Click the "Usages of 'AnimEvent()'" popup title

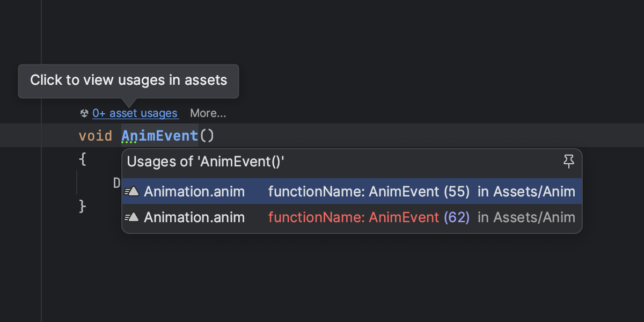[206, 162]
